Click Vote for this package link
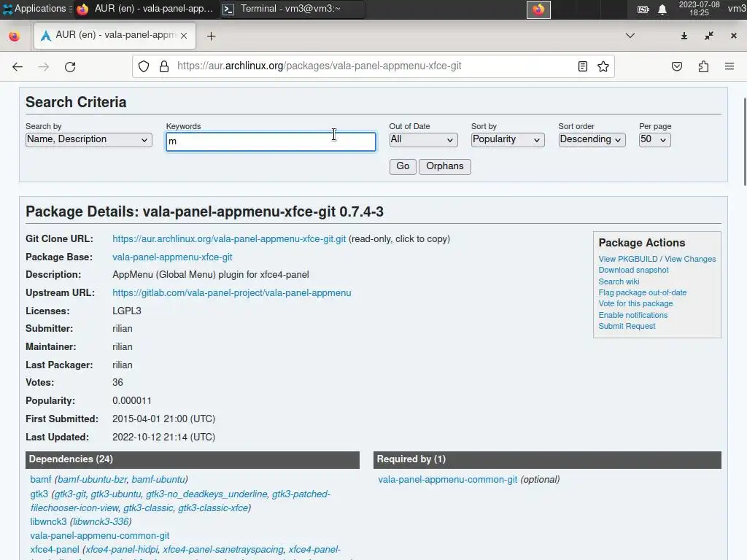Screen dimensions: 747x560 coord(635,303)
